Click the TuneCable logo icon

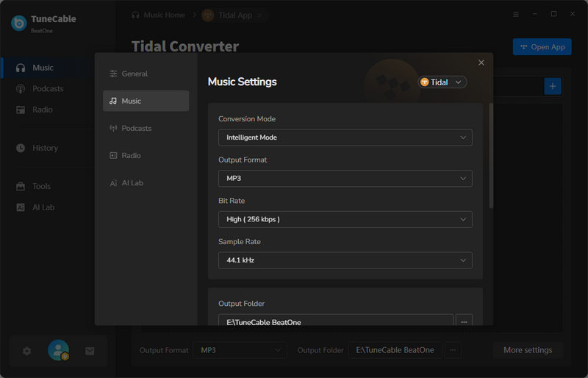tap(19, 23)
